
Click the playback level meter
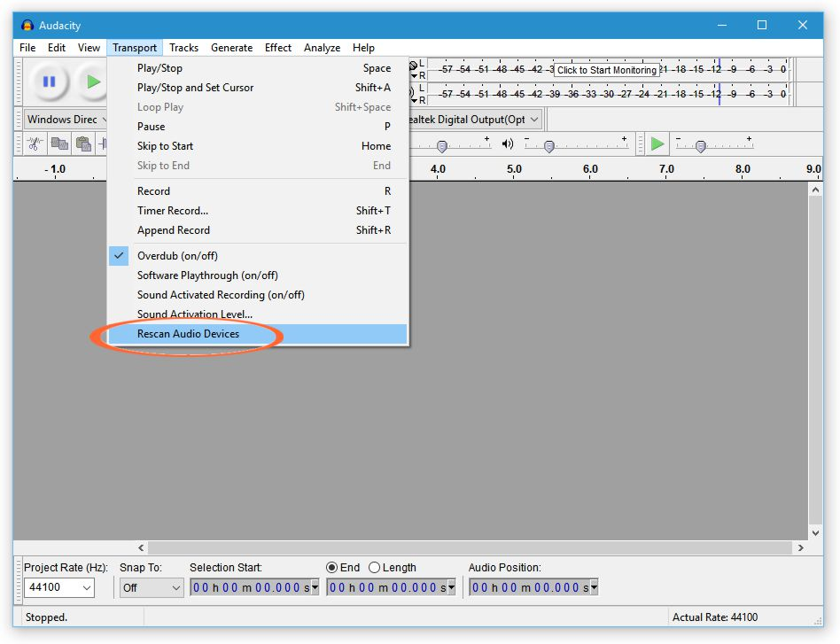point(608,94)
